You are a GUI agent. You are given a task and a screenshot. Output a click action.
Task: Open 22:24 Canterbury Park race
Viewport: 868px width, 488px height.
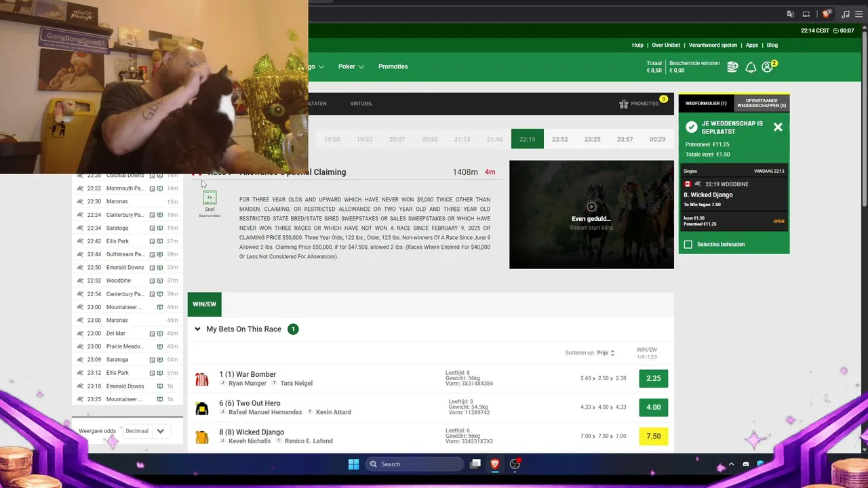tap(127, 215)
